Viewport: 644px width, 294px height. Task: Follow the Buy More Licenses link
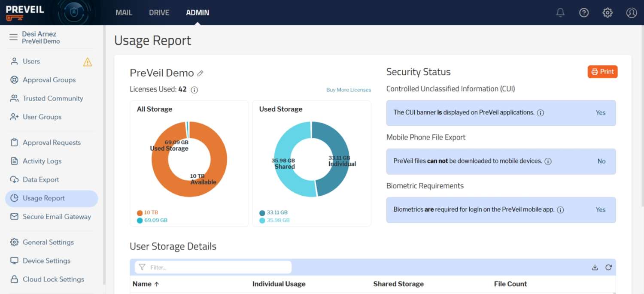[x=348, y=90]
